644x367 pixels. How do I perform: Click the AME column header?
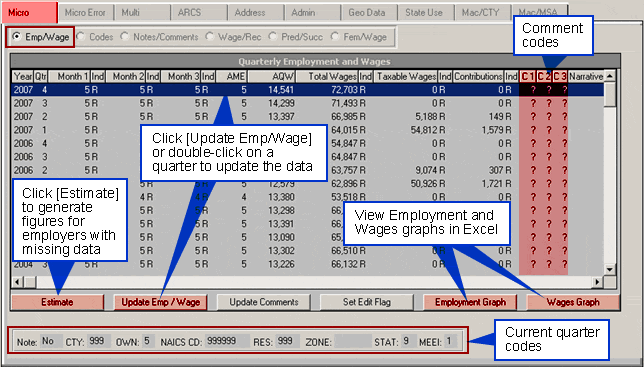click(231, 76)
